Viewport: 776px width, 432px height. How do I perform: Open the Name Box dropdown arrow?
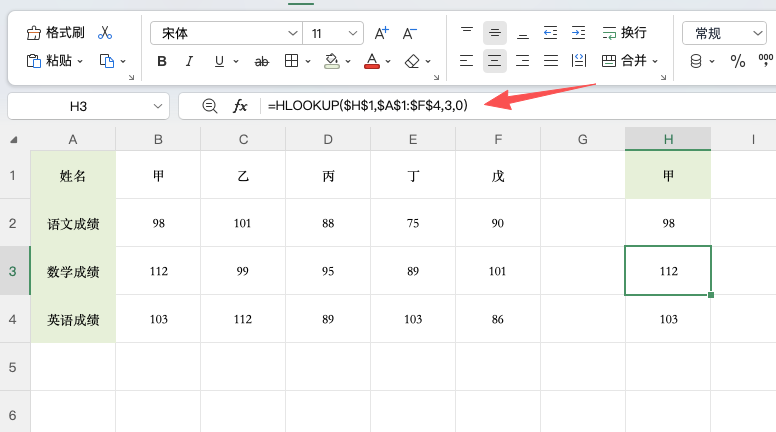pyautogui.click(x=158, y=106)
